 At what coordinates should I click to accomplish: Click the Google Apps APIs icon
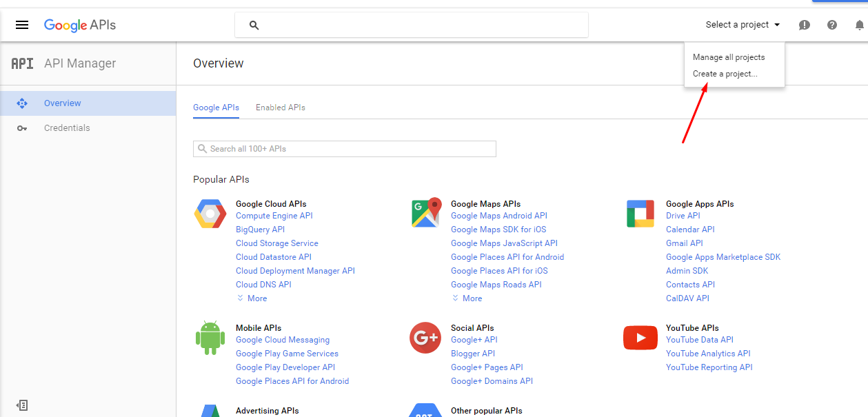point(640,214)
